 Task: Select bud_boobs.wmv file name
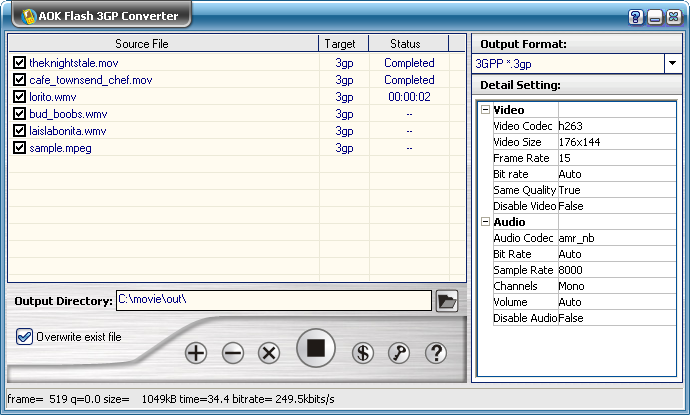coord(68,114)
